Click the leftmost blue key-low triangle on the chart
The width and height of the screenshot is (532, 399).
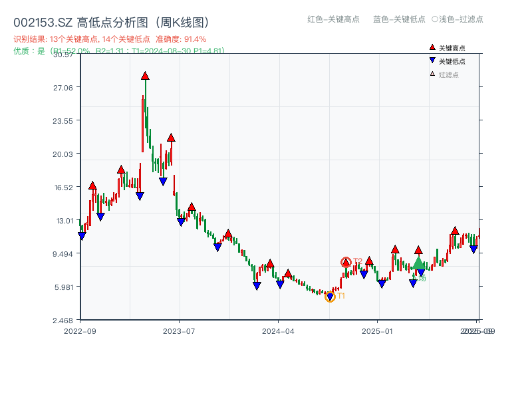(83, 234)
